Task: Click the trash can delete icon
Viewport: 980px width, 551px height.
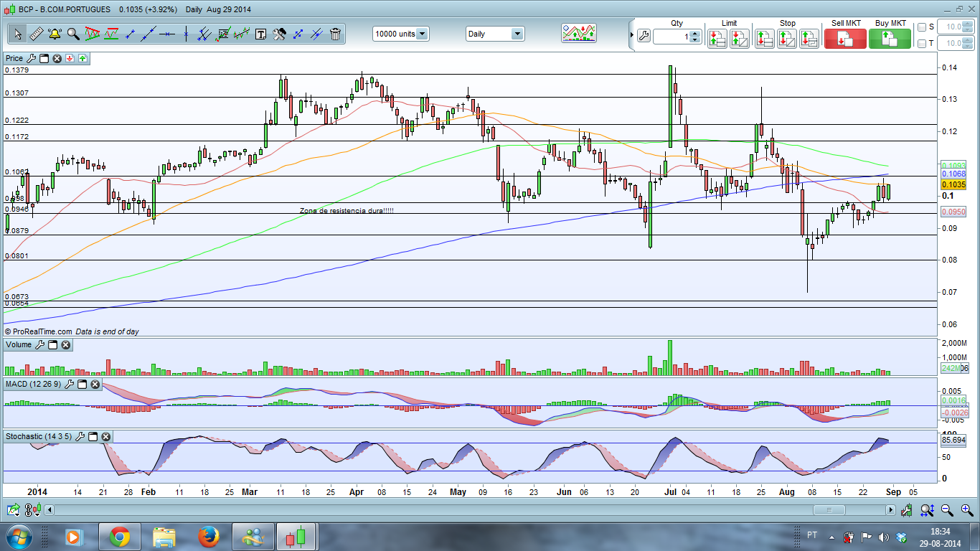Action: [x=335, y=34]
